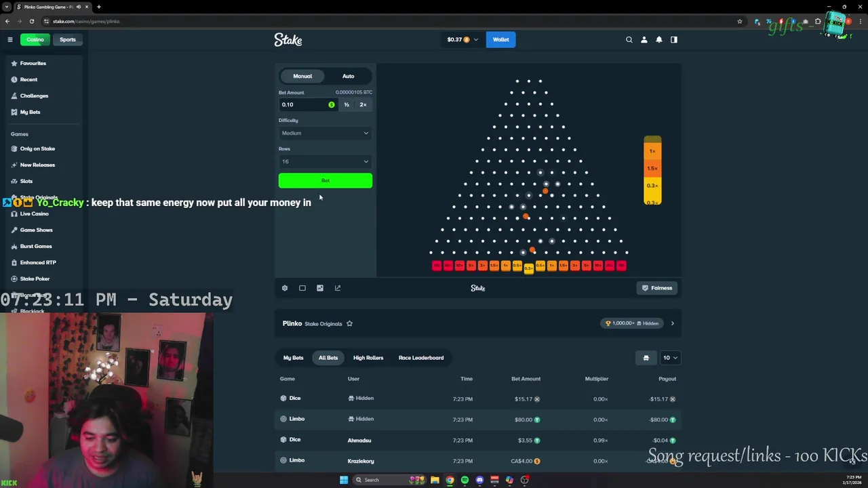
Task: Click the Stake Originals label beside Plinko
Action: click(323, 324)
